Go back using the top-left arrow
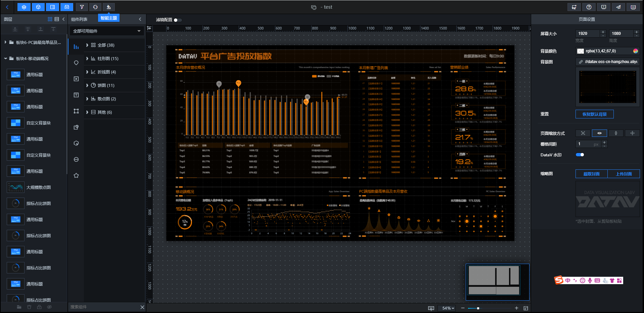The image size is (644, 313). [x=7, y=7]
